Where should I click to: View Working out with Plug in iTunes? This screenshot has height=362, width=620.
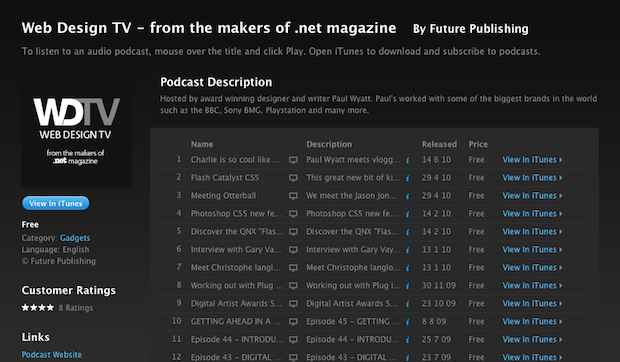(532, 285)
